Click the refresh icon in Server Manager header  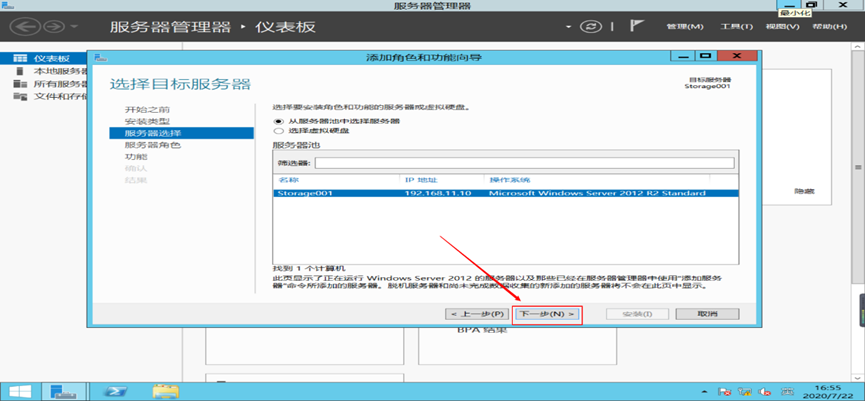pos(592,26)
